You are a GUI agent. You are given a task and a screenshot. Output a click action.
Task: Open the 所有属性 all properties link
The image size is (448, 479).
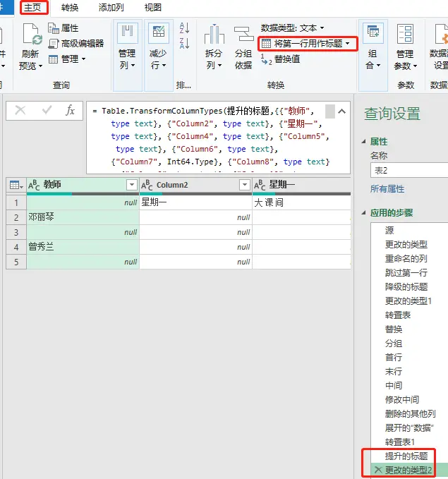click(x=387, y=189)
